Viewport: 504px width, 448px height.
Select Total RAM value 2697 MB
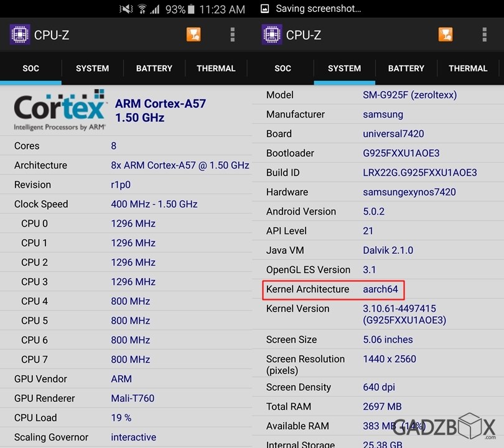382,406
